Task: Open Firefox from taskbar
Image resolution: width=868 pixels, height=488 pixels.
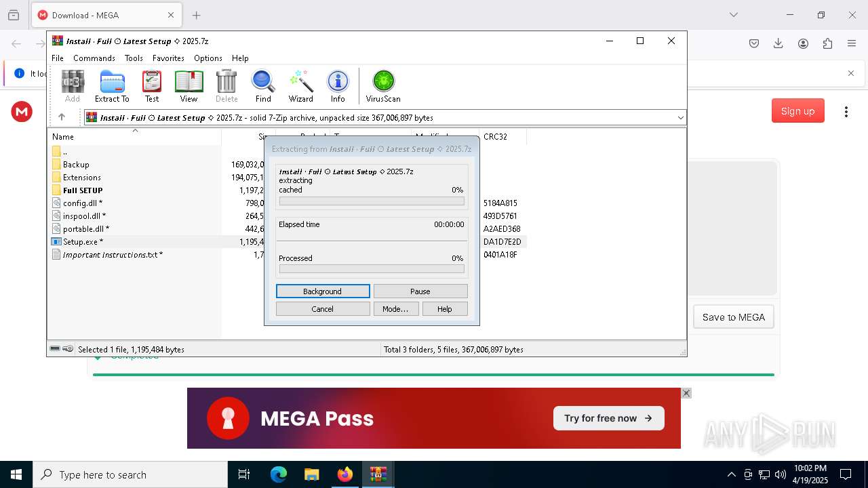Action: pos(345,474)
